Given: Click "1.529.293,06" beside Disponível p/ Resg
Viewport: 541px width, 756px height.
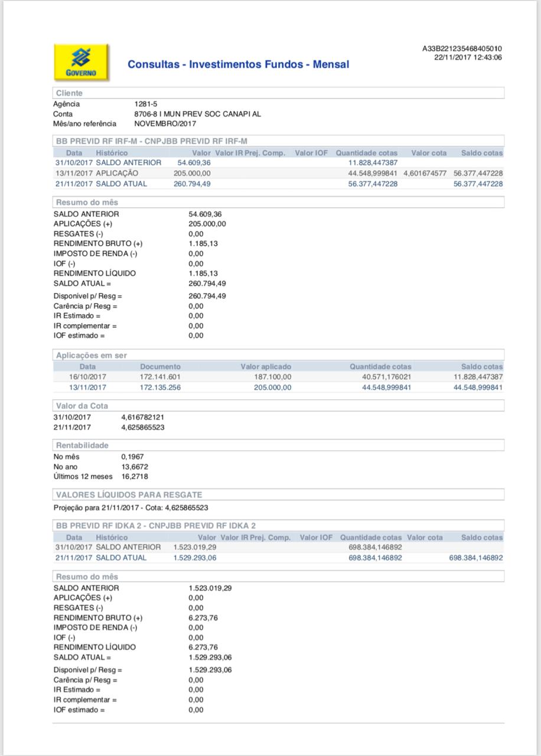Looking at the screenshot, I should [210, 670].
